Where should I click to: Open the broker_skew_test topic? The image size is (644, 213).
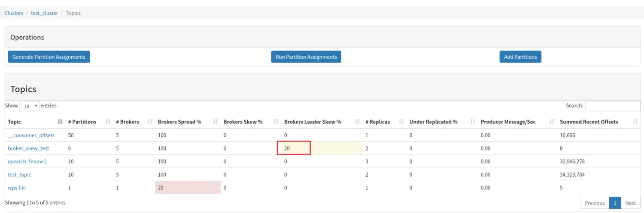tap(28, 148)
